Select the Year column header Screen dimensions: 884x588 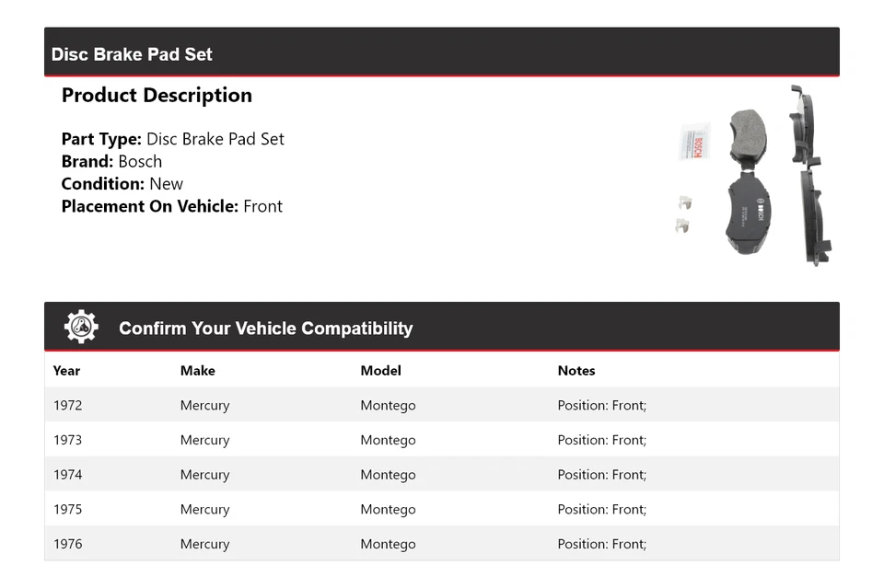(x=66, y=371)
